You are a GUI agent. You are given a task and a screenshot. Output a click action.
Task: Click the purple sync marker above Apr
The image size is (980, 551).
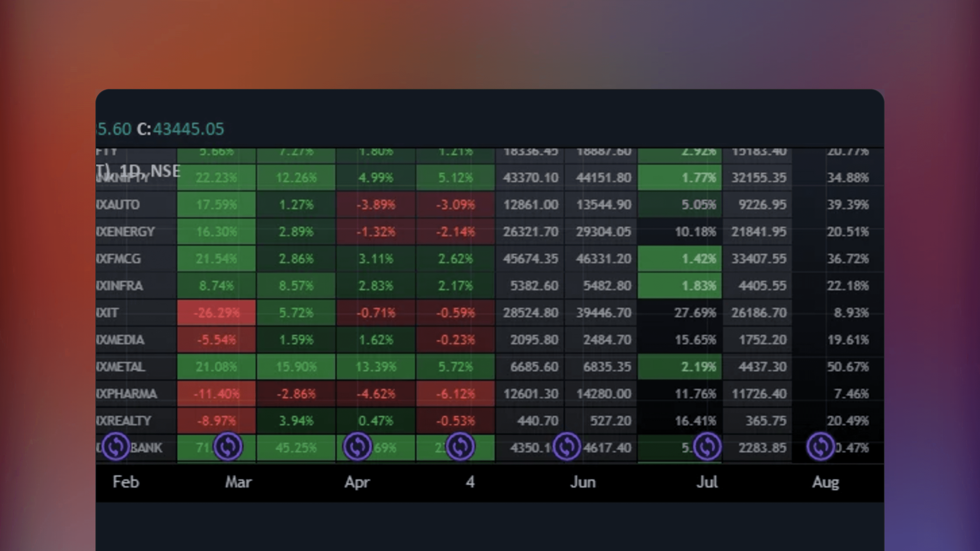[357, 446]
